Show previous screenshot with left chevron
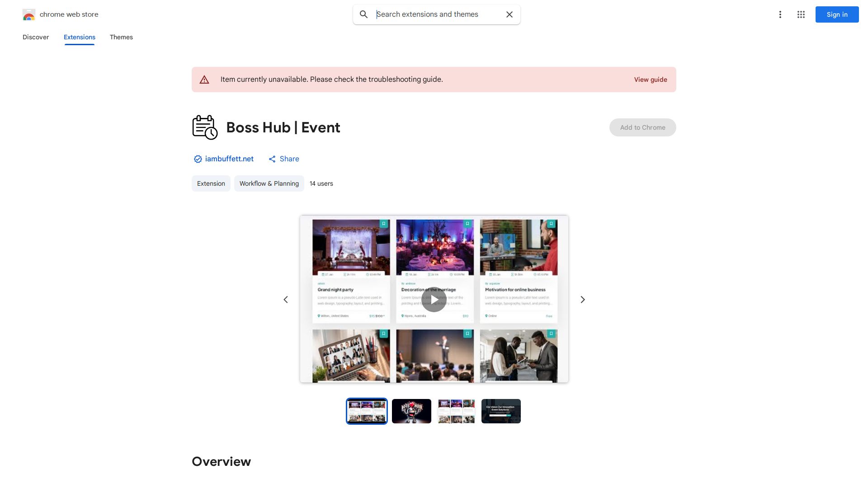Viewport: 868px width, 488px height. coord(286,300)
